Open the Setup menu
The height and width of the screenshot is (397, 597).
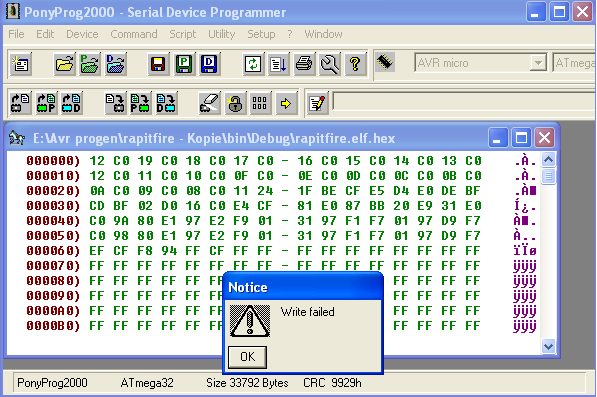click(261, 34)
